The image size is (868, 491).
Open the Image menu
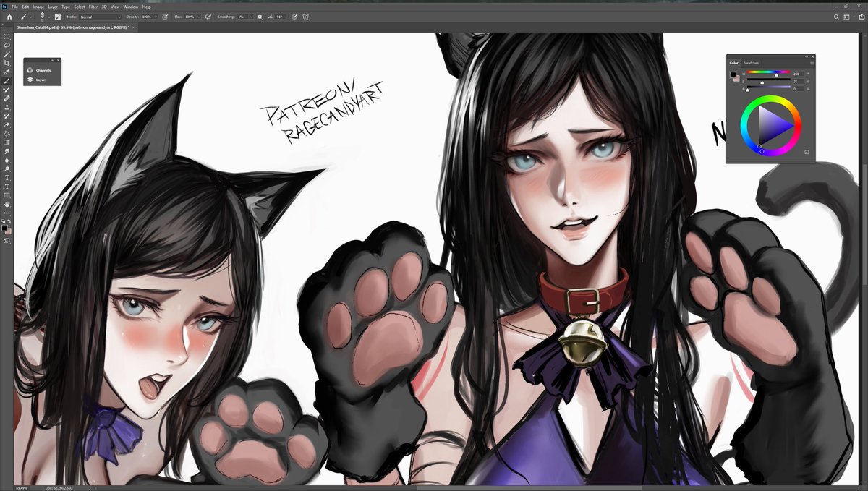pos(38,6)
